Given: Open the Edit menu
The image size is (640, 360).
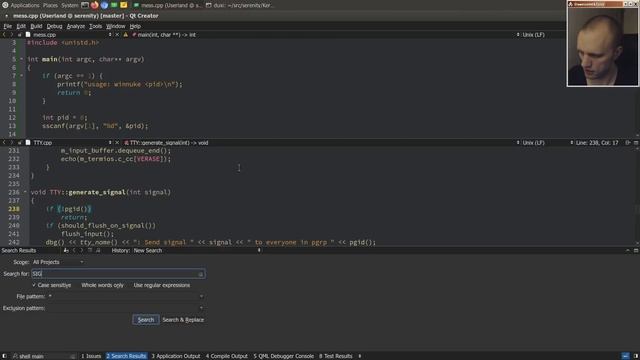Looking at the screenshot, I should pos(21,26).
